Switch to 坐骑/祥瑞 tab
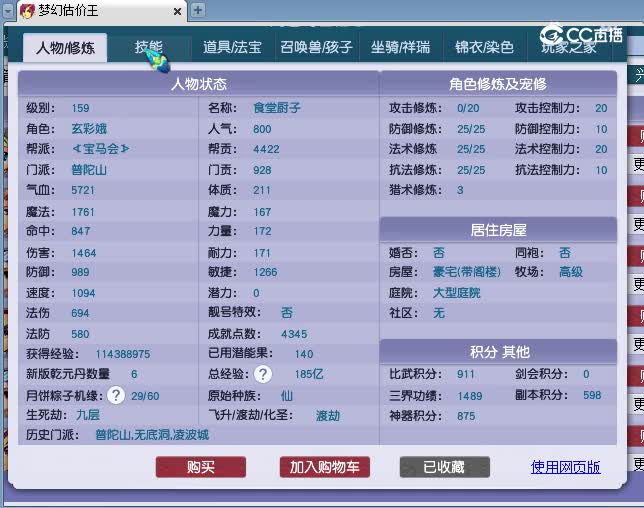 400,47
